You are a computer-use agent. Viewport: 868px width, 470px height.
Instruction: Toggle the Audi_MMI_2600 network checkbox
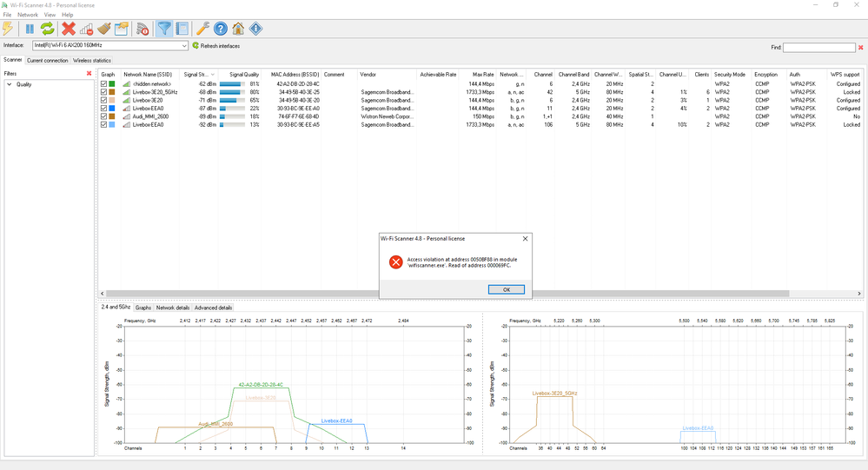coord(104,116)
